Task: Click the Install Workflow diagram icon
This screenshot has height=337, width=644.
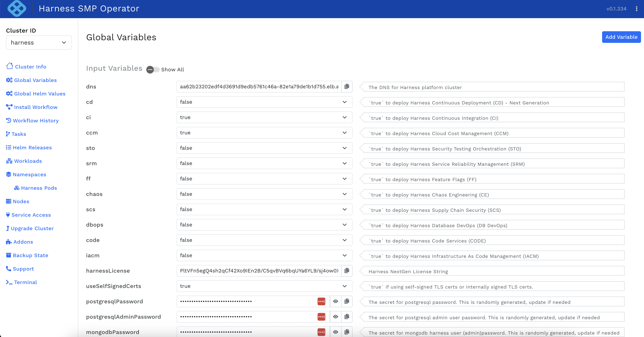Action: click(x=9, y=107)
